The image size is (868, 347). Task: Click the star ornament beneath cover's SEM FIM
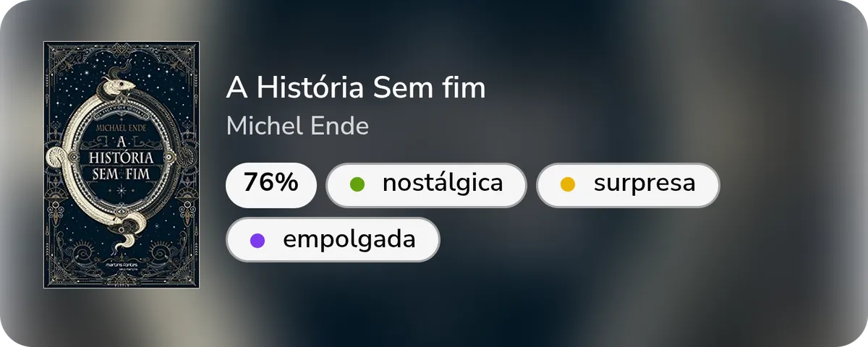tap(122, 189)
